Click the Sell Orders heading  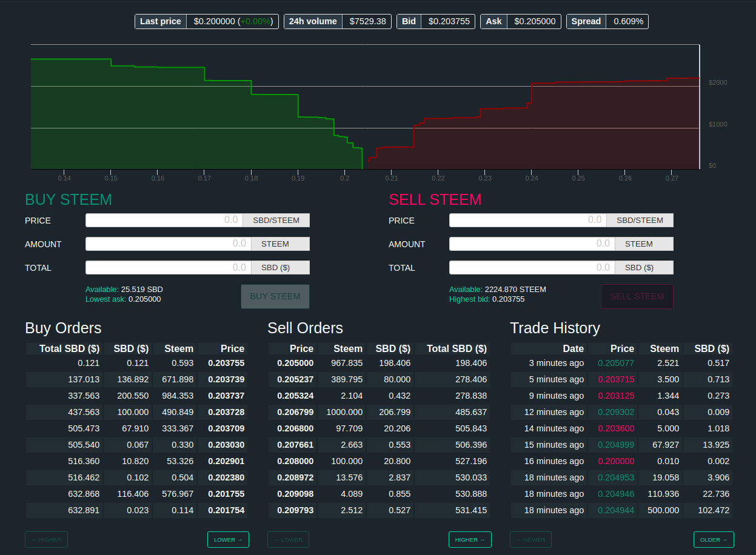pos(305,328)
